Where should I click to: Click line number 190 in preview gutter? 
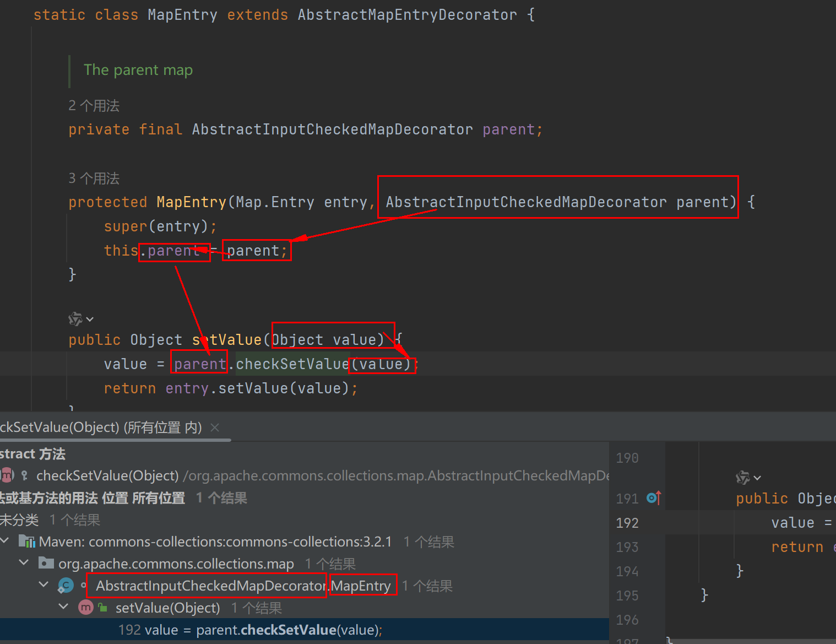click(x=627, y=458)
